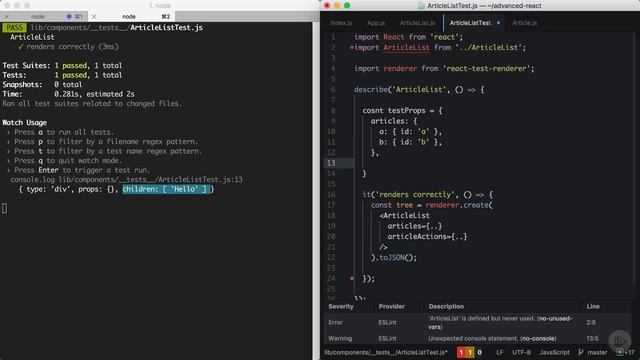Open the App.js editor tab
Screen dimensions: 640x360
pyautogui.click(x=376, y=23)
